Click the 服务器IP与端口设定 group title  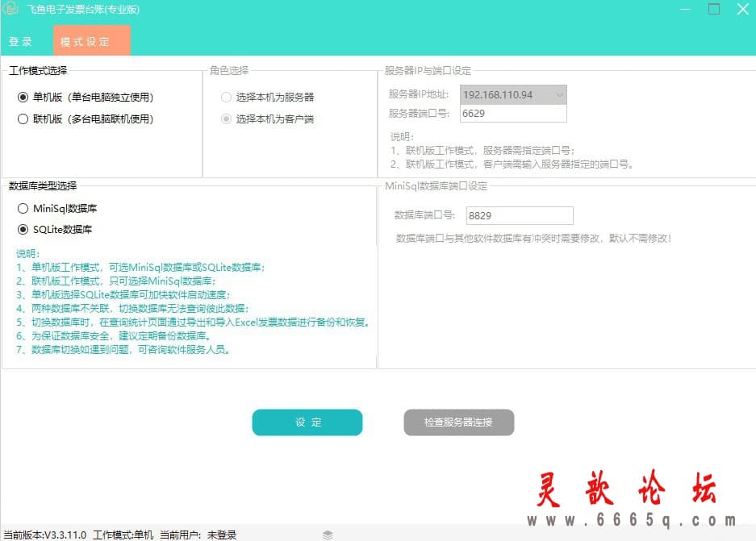[x=428, y=71]
